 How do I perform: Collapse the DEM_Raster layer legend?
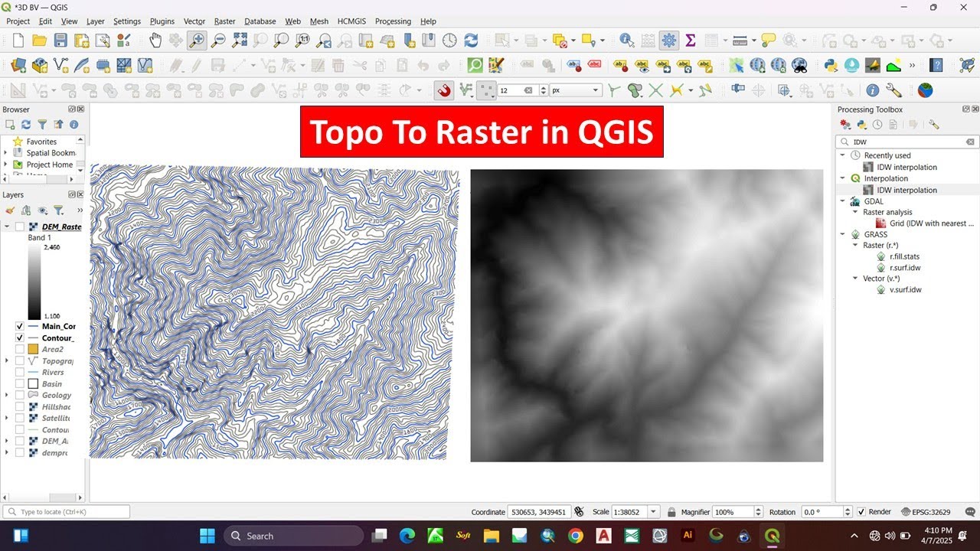pos(8,227)
